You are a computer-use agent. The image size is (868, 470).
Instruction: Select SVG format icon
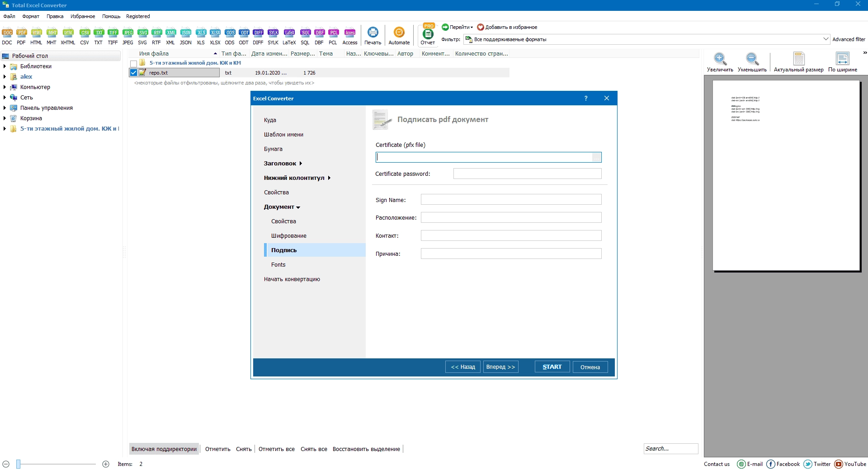tap(142, 36)
